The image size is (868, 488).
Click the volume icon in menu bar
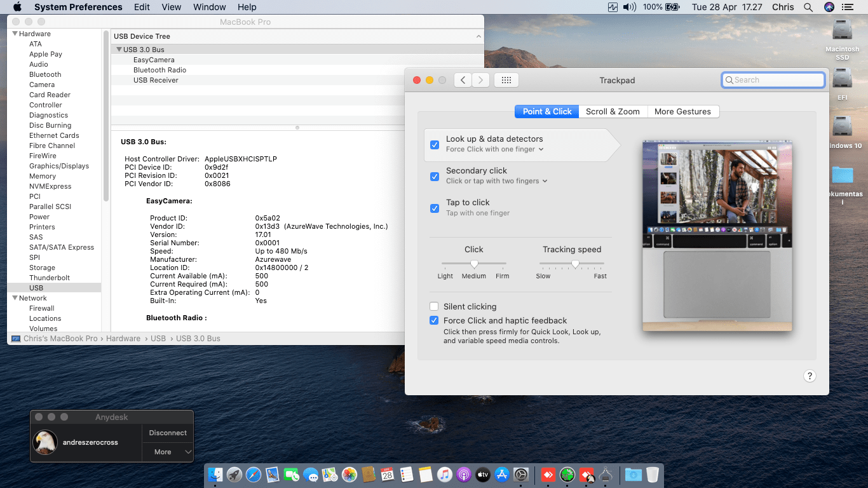(630, 7)
